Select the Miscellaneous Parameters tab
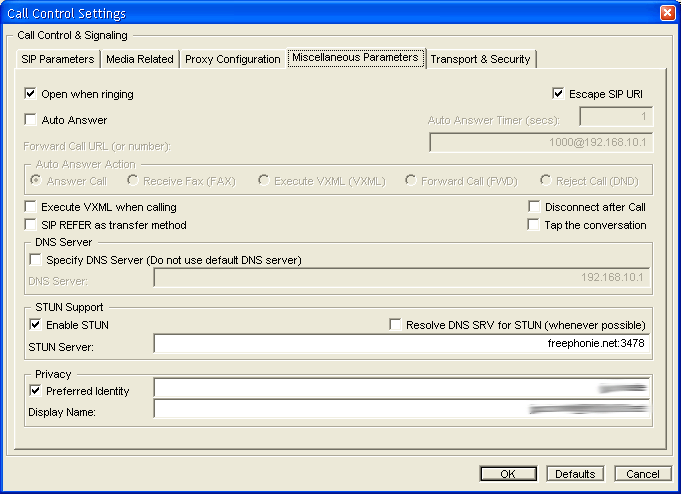The width and height of the screenshot is (681, 494). click(355, 57)
